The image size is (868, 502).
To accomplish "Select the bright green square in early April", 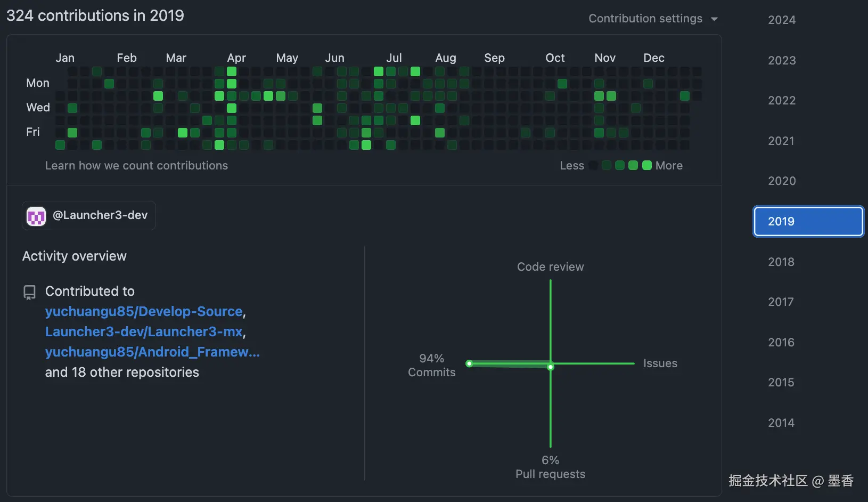I will (231, 71).
